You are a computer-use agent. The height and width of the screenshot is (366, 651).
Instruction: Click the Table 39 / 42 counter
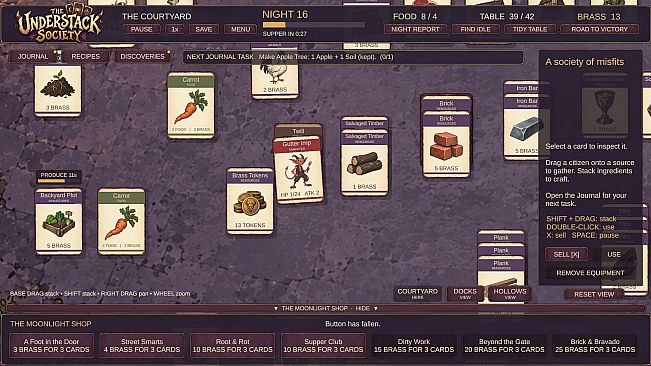(507, 17)
